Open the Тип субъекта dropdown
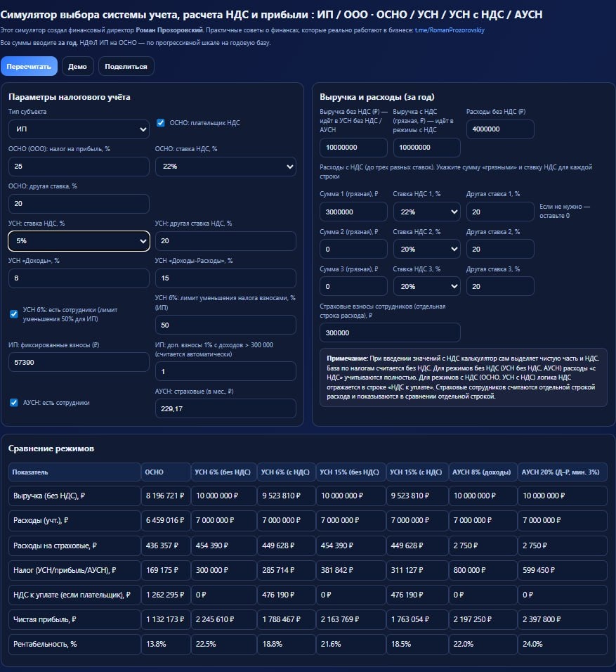The image size is (616, 672). [79, 129]
